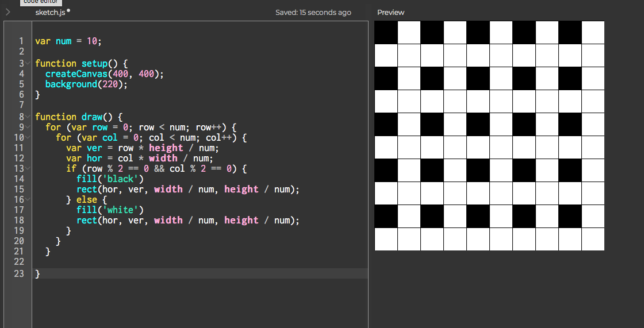Click line number 12 in the gutter

[19, 158]
